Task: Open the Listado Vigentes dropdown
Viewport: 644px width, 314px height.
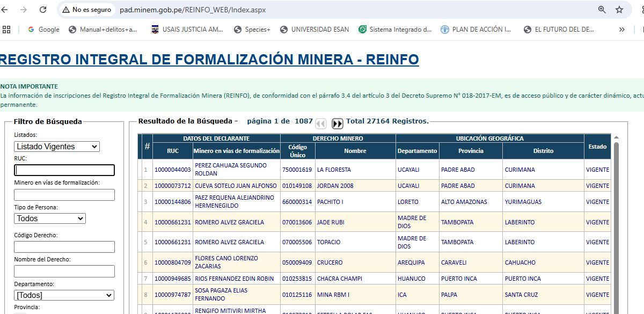Action: coord(57,147)
